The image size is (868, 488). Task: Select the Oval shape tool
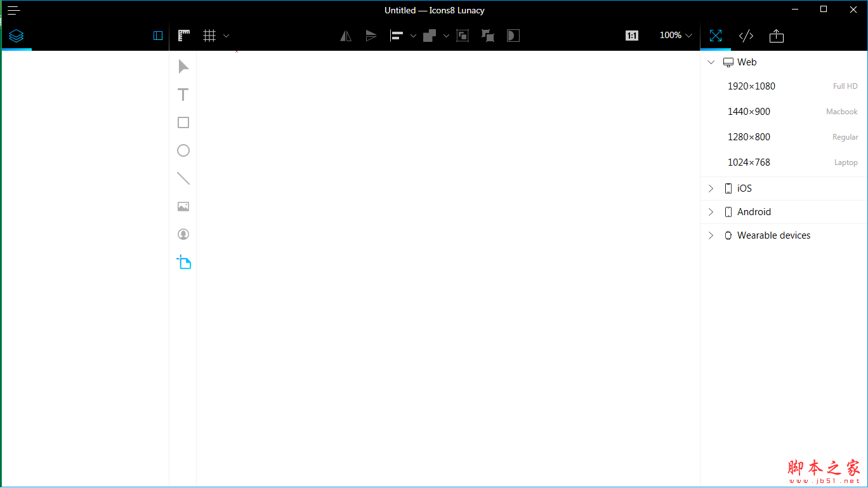click(x=183, y=150)
